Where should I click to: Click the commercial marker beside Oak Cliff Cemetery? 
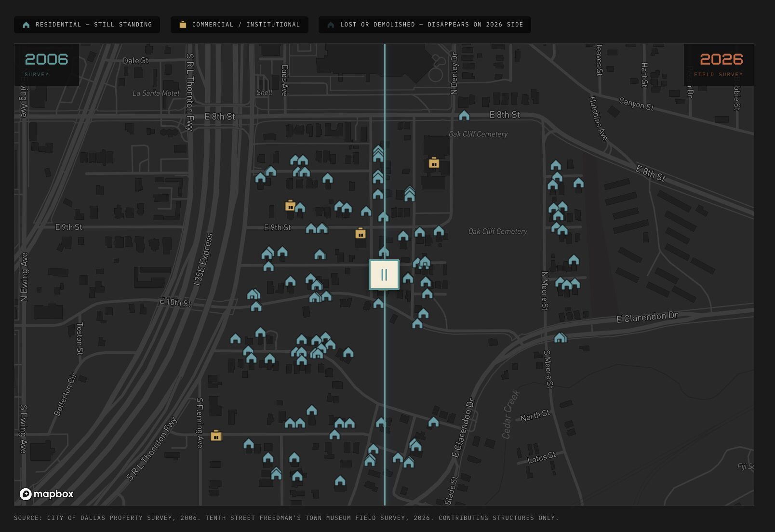click(434, 163)
